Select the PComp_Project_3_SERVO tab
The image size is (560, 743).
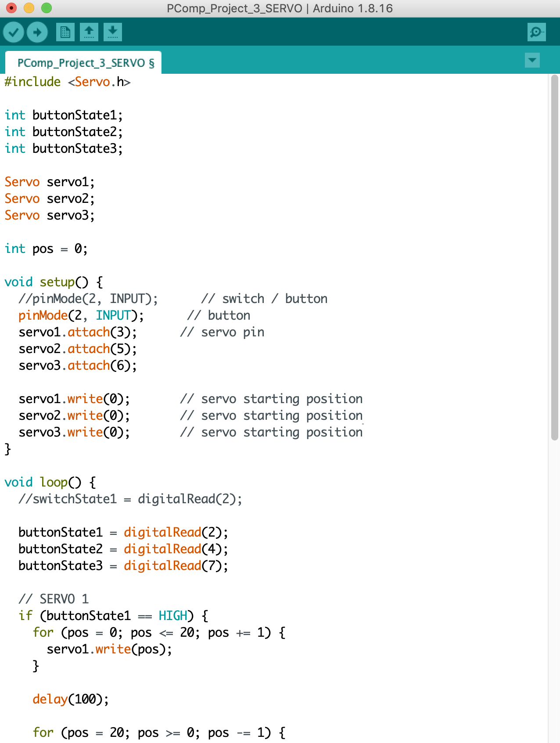[x=83, y=63]
